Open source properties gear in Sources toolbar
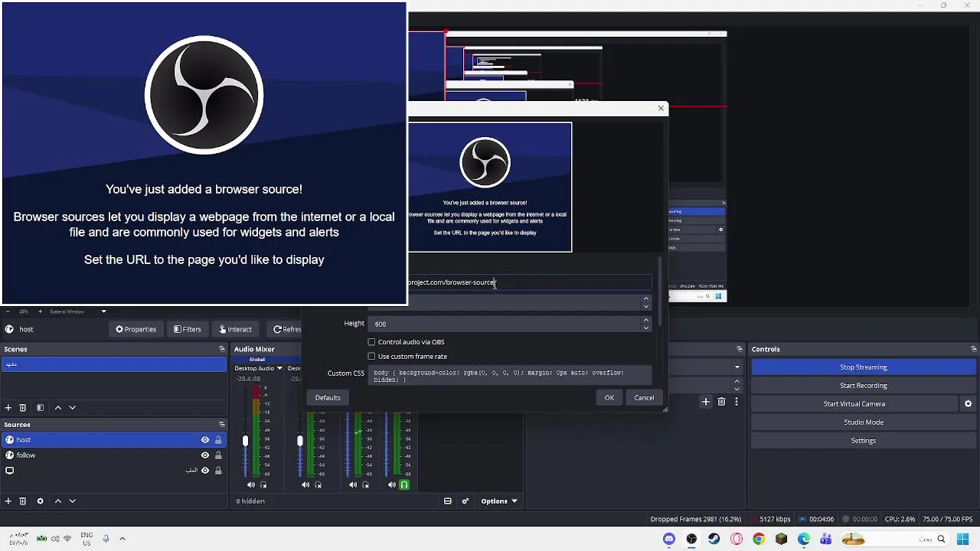The height and width of the screenshot is (551, 980). 40,501
